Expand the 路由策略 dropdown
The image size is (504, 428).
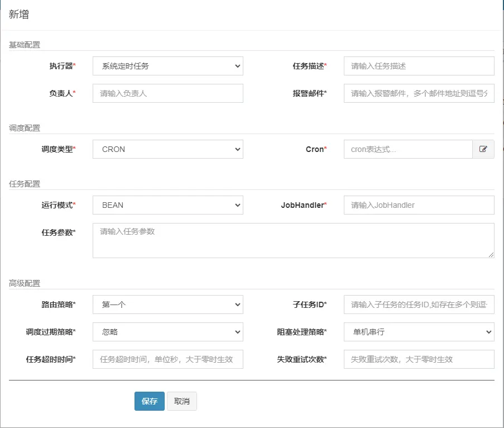coord(167,305)
